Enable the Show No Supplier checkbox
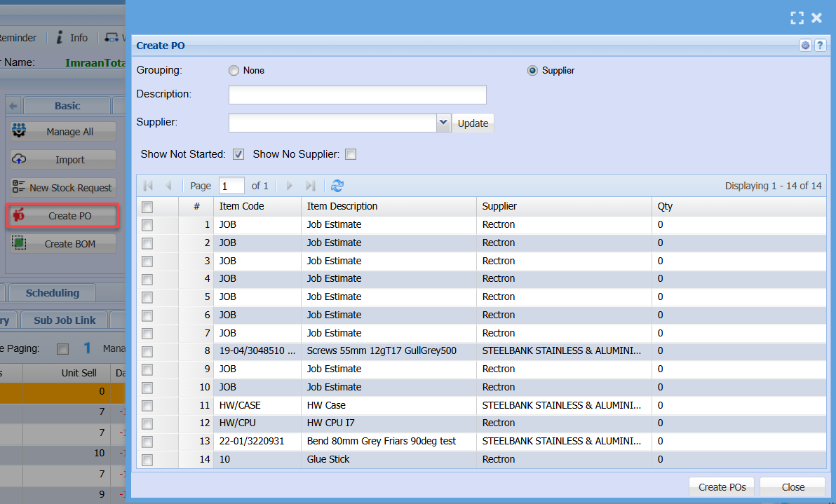836x504 pixels. point(351,154)
